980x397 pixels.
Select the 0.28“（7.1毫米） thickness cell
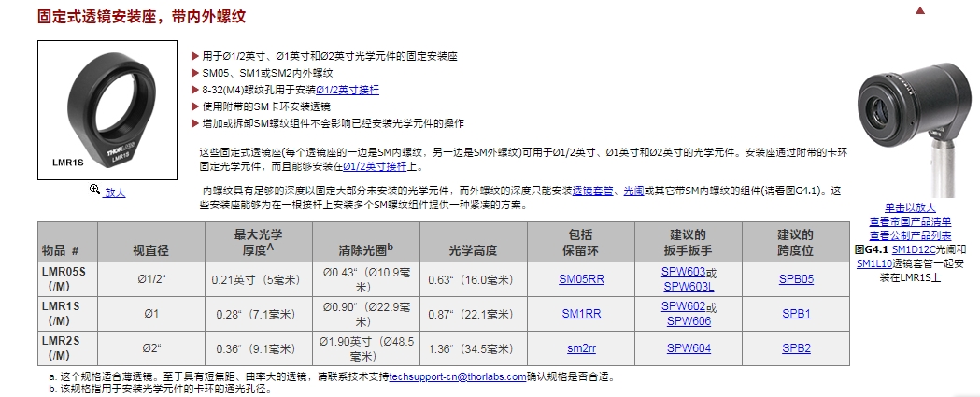tap(259, 314)
